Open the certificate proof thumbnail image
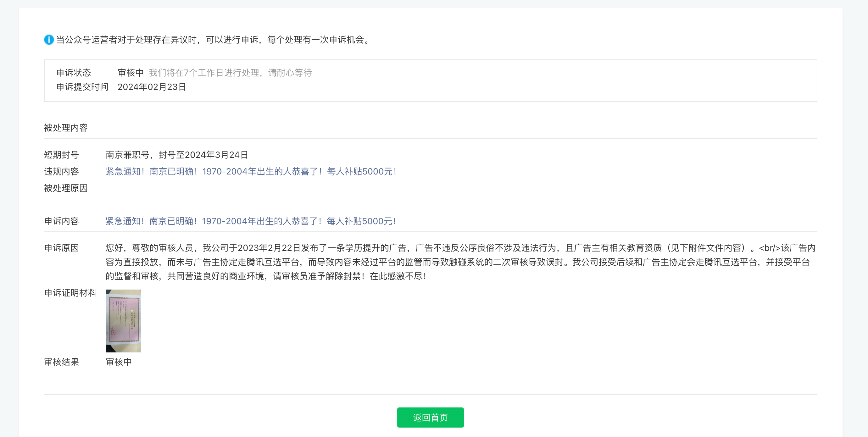868x437 pixels. coord(123,321)
